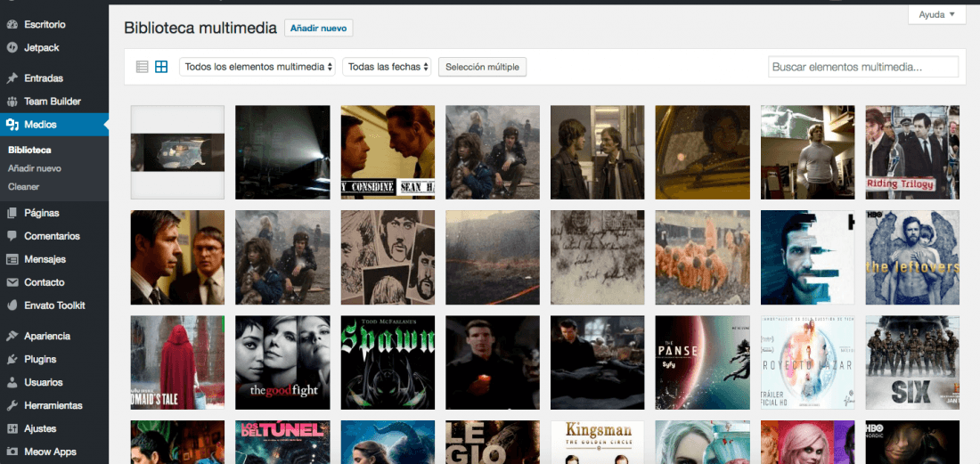Select the Kingsman Golden Circle thumbnail
The height and width of the screenshot is (464, 980).
598,442
